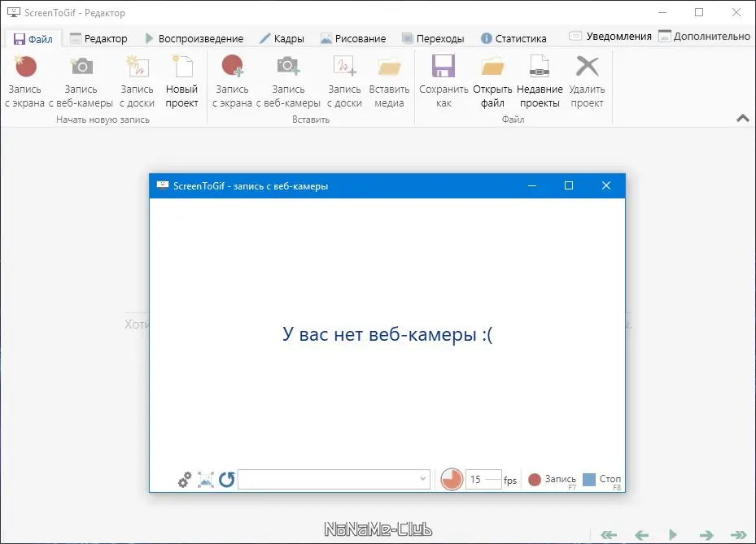
Task: Open webcam recorder settings gears icon
Action: click(185, 480)
